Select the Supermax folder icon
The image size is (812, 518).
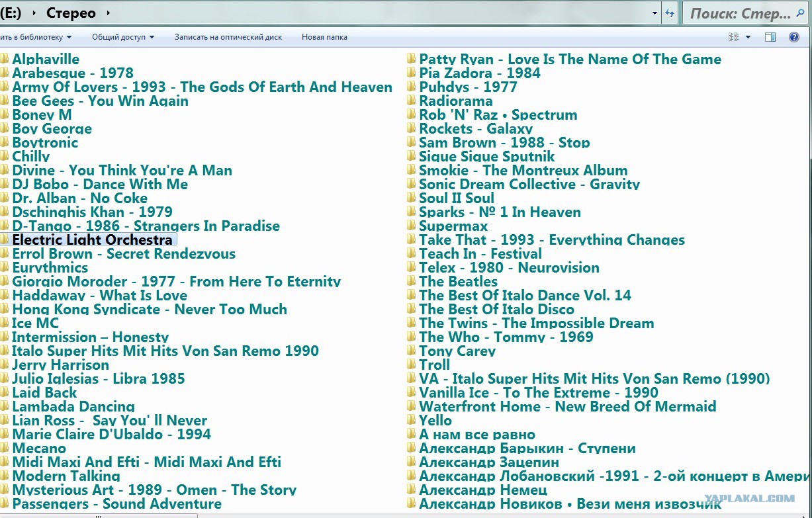[411, 225]
